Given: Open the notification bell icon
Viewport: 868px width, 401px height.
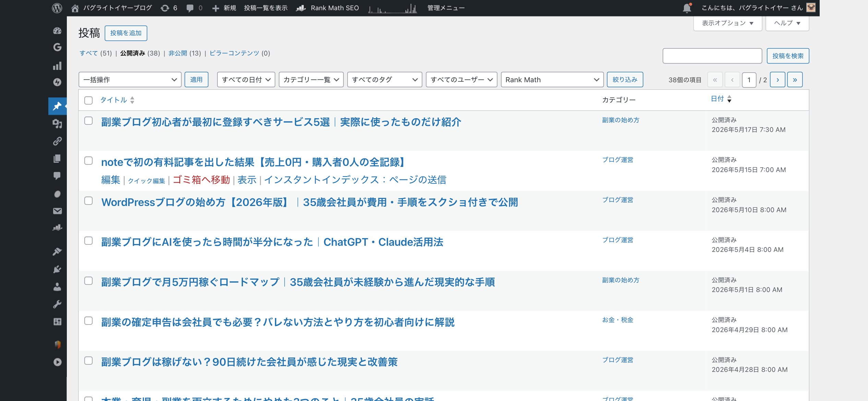Looking at the screenshot, I should click(687, 8).
